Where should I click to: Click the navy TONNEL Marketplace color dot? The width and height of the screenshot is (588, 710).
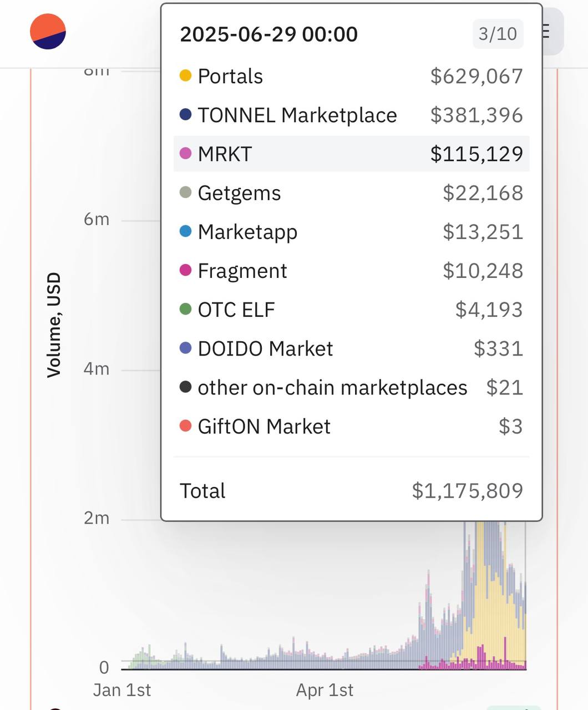(186, 114)
